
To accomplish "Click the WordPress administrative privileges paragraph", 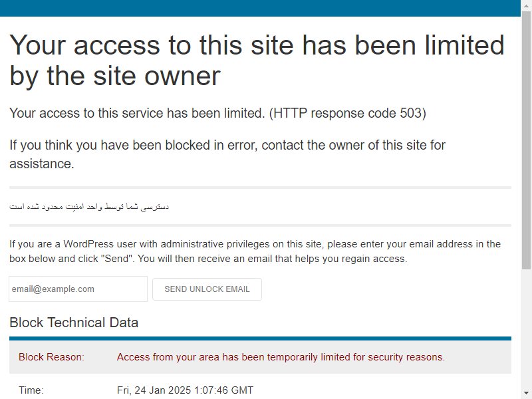I will point(255,251).
